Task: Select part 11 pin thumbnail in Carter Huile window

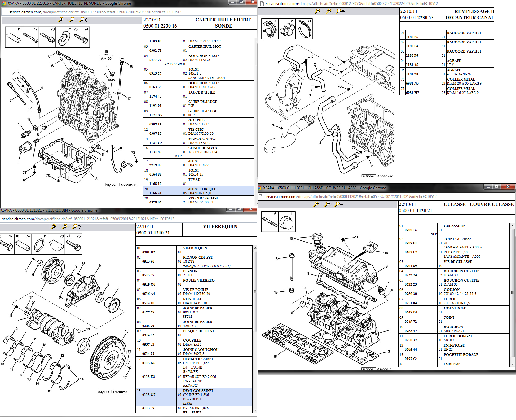Action: tap(14, 37)
